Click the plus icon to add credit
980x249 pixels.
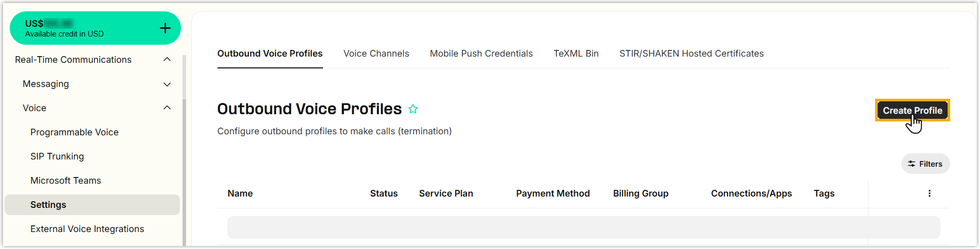(x=165, y=28)
